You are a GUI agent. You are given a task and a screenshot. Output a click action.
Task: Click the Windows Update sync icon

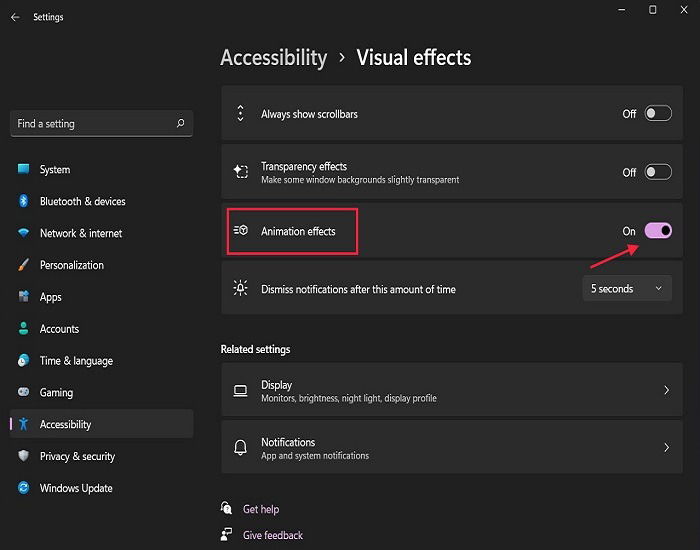point(24,488)
